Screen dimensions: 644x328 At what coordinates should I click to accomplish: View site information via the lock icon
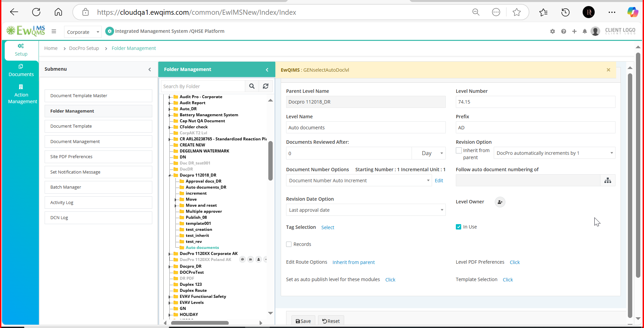tap(86, 12)
